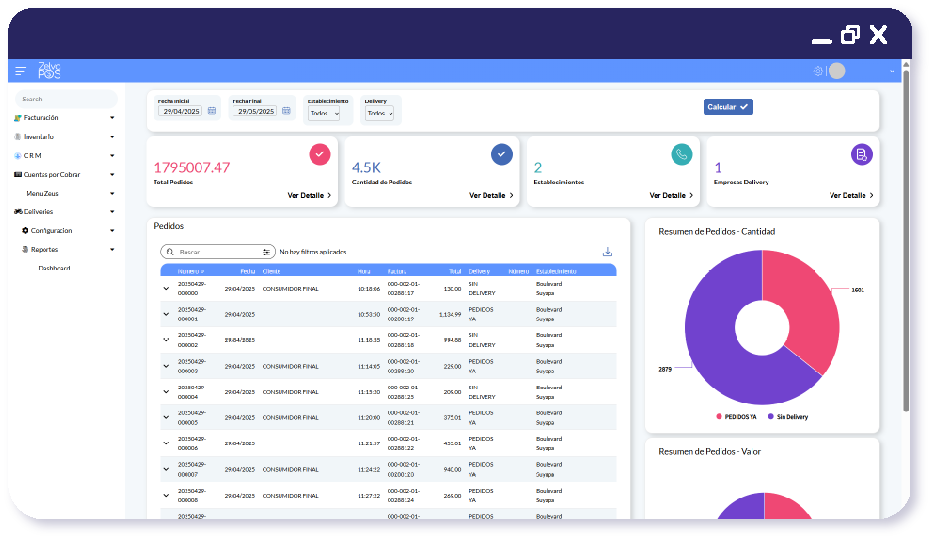Expand Configuracion menu arrow

pyautogui.click(x=112, y=231)
